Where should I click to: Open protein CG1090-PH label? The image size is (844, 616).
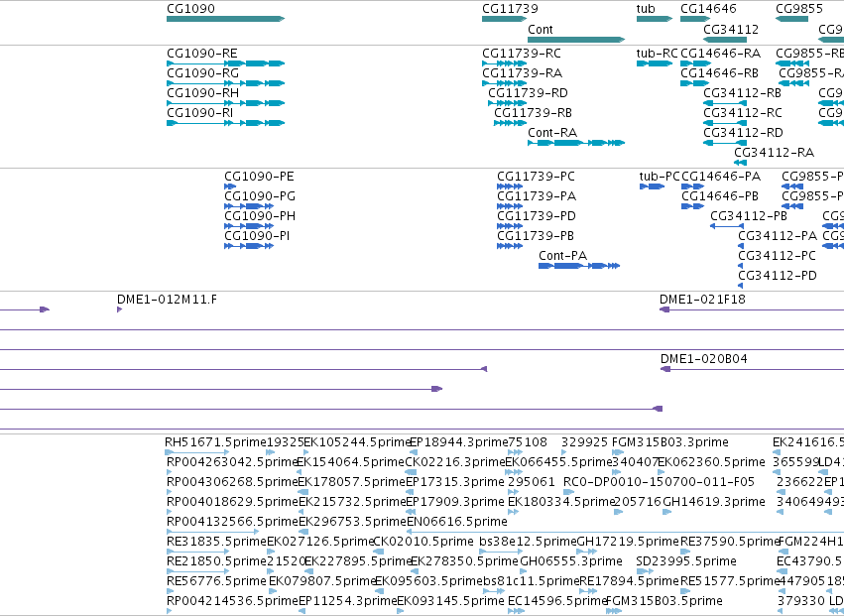[260, 216]
